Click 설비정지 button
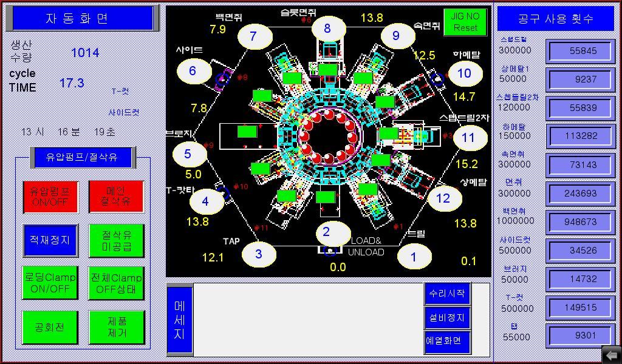Screen dimensions: 622x364 [448, 318]
